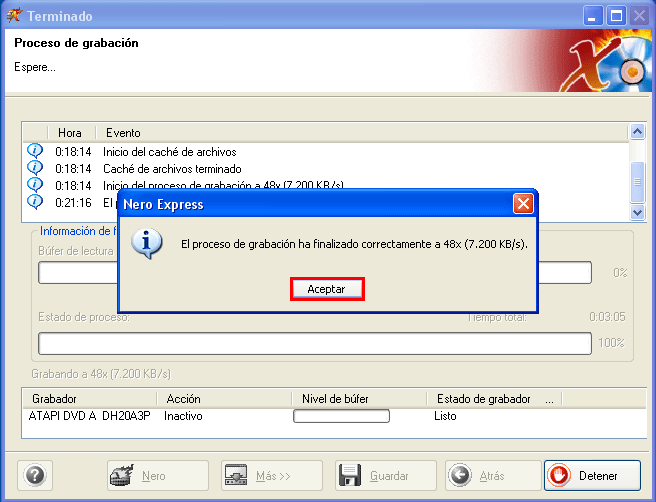Click the recorder buffer level bar
The width and height of the screenshot is (656, 502).
[x=341, y=416]
